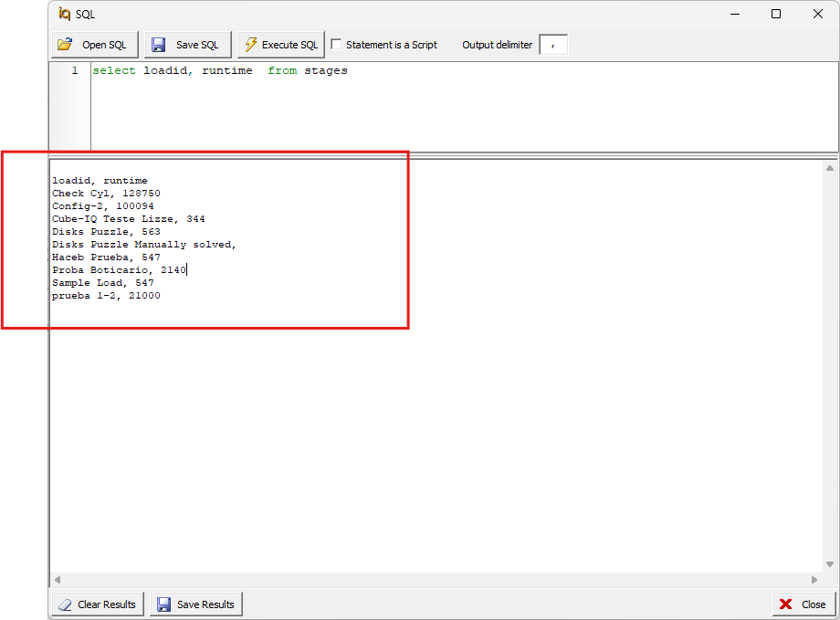
Task: Save the query results to file
Action: [x=195, y=604]
